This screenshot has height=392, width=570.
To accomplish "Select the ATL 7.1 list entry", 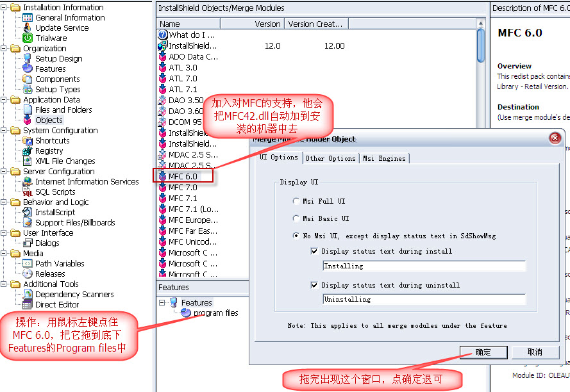I will coord(183,90).
